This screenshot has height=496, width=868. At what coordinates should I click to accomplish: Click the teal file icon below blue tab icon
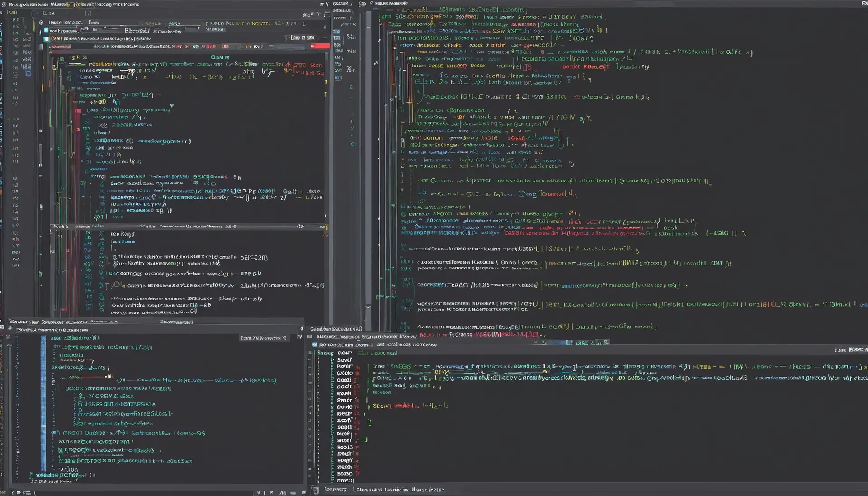tap(46, 39)
